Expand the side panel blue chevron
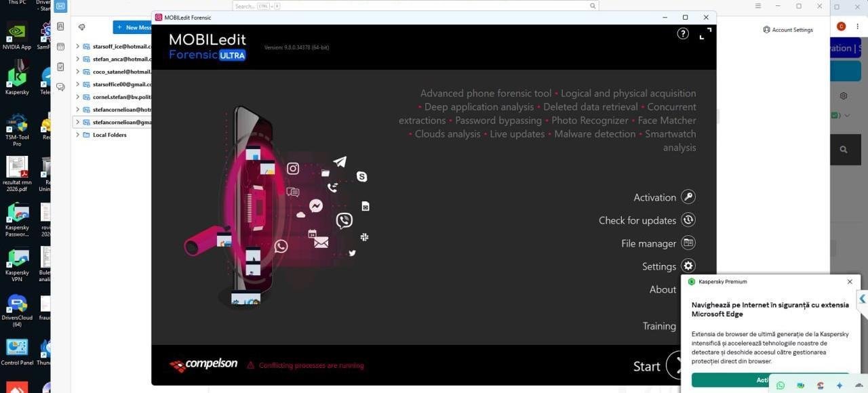 tap(863, 299)
